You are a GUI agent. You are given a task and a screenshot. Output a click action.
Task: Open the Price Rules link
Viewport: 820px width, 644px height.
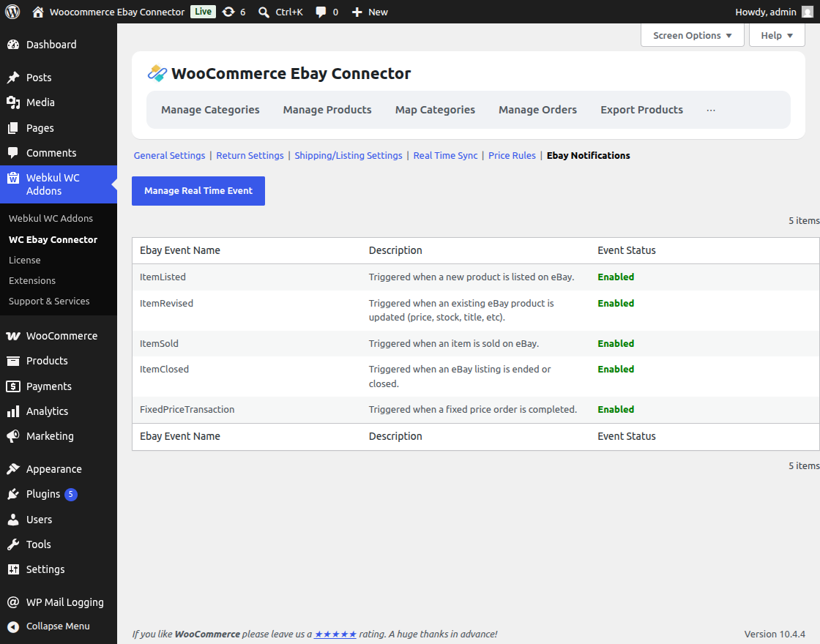(x=512, y=155)
